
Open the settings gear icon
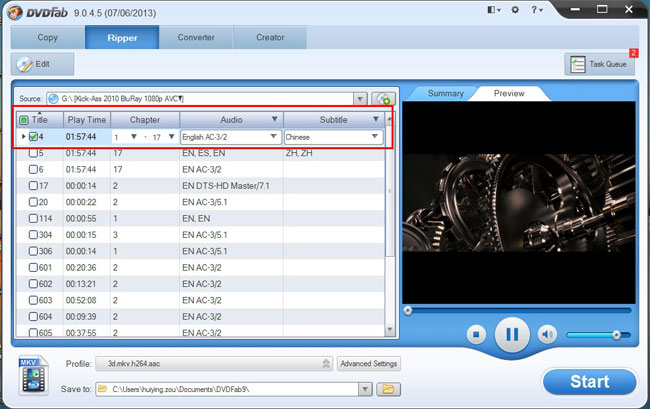pos(515,10)
